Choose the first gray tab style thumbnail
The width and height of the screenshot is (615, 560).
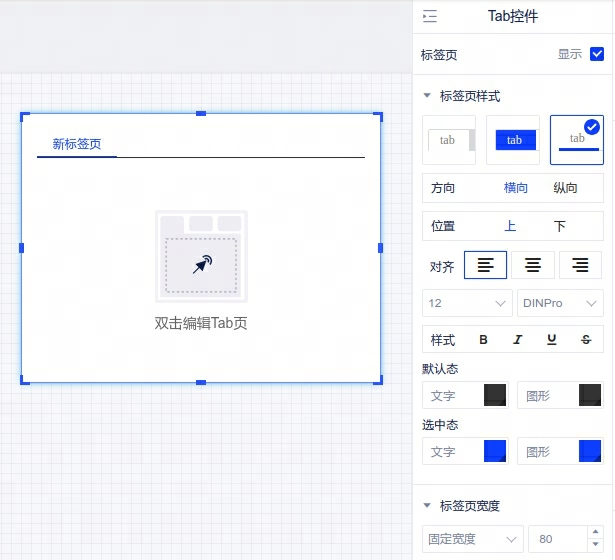click(x=450, y=140)
